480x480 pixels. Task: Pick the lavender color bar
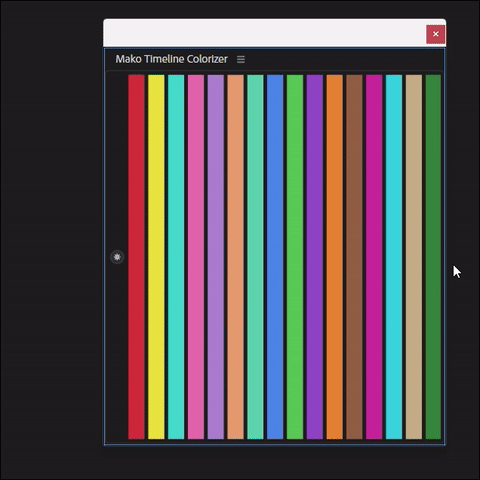point(216,257)
